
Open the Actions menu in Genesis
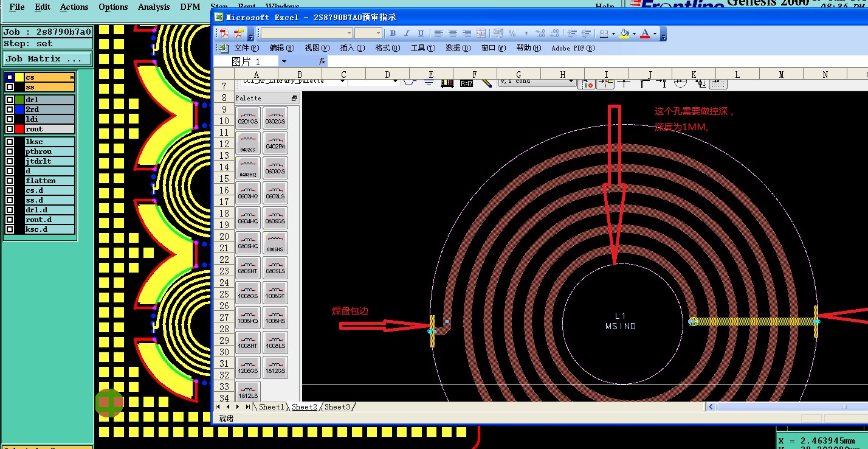point(74,7)
